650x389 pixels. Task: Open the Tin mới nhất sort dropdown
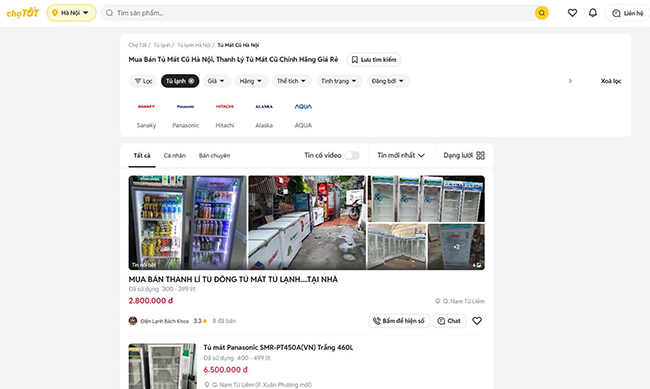(401, 156)
